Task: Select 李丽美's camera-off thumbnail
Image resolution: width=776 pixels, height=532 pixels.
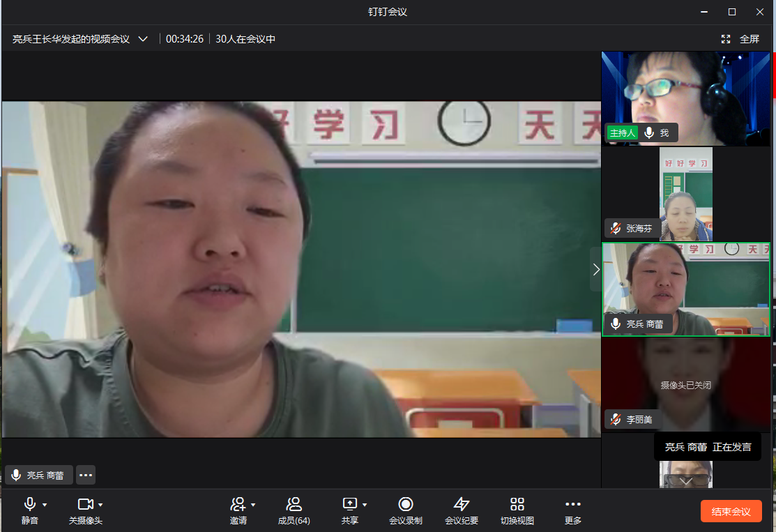Action: [686, 384]
